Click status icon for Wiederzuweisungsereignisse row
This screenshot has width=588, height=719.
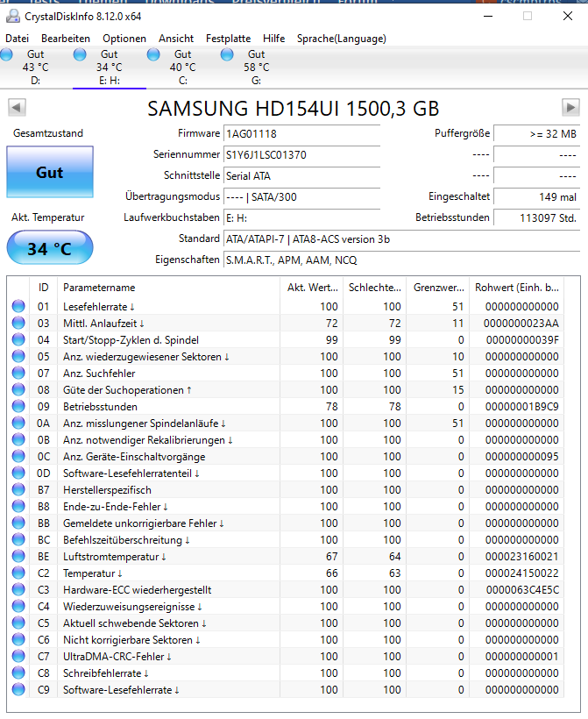(x=18, y=606)
